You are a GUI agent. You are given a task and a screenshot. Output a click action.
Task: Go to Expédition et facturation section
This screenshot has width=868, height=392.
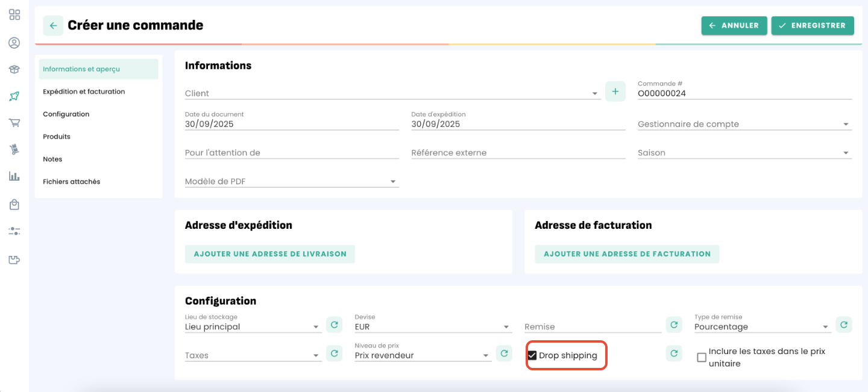point(84,92)
